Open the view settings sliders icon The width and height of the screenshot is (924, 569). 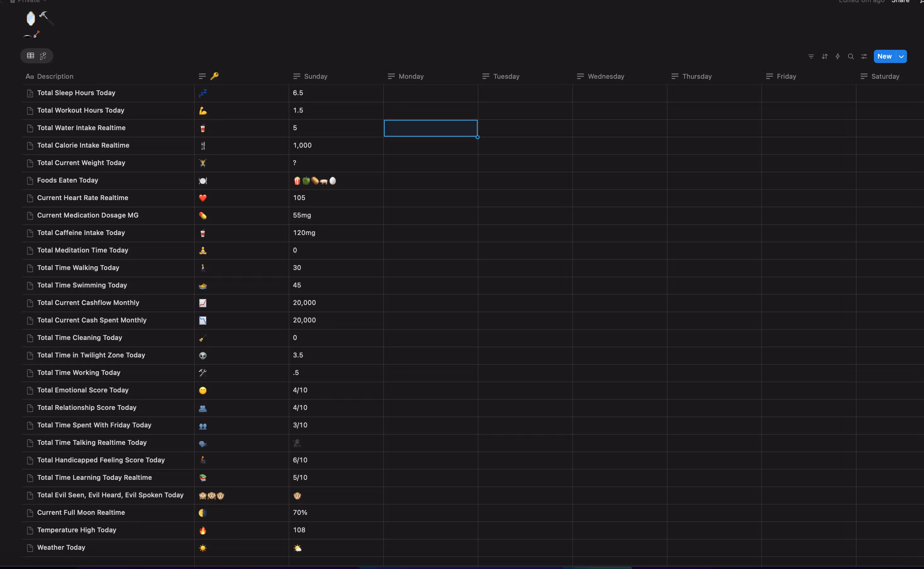point(864,56)
